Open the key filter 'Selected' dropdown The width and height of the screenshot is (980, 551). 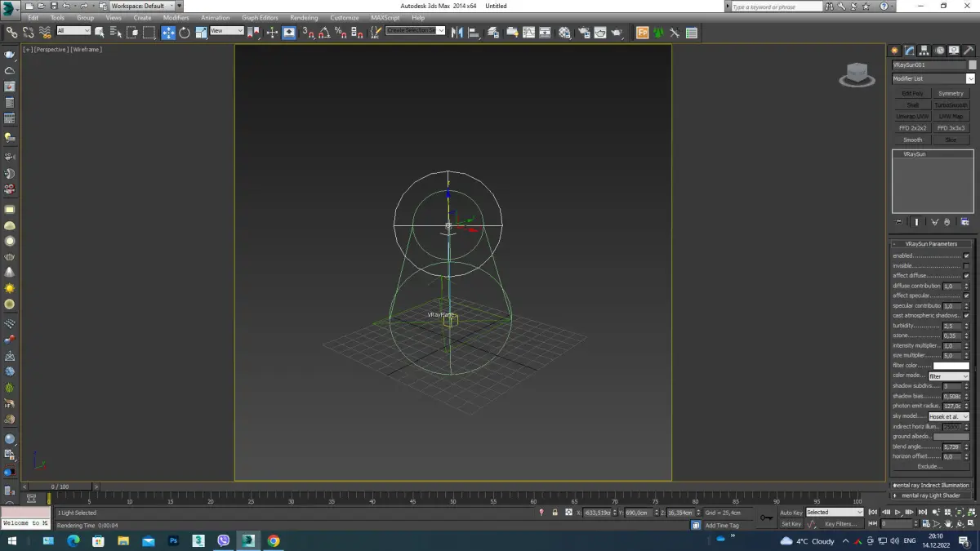(x=834, y=513)
